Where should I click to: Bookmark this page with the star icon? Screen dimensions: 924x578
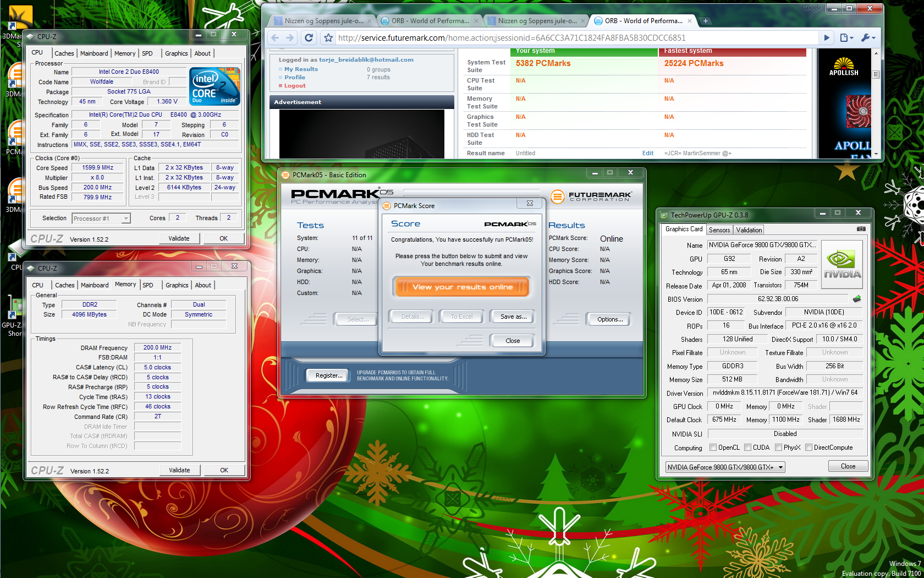328,38
